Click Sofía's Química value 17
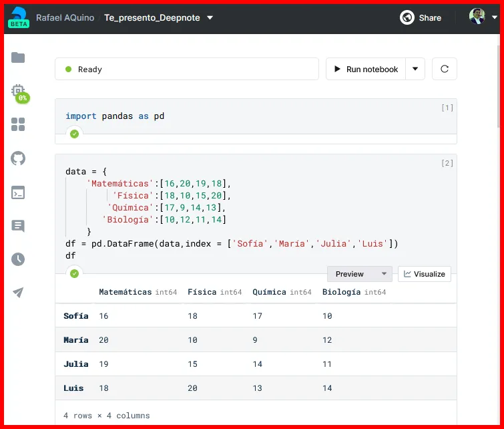 (258, 316)
